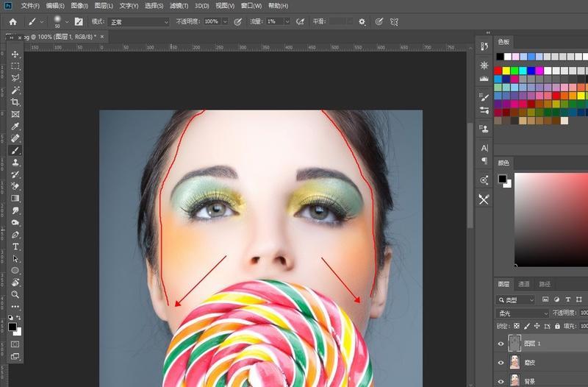The width and height of the screenshot is (588, 387).
Task: Click foreground color box in toolbox
Action: tap(12, 327)
